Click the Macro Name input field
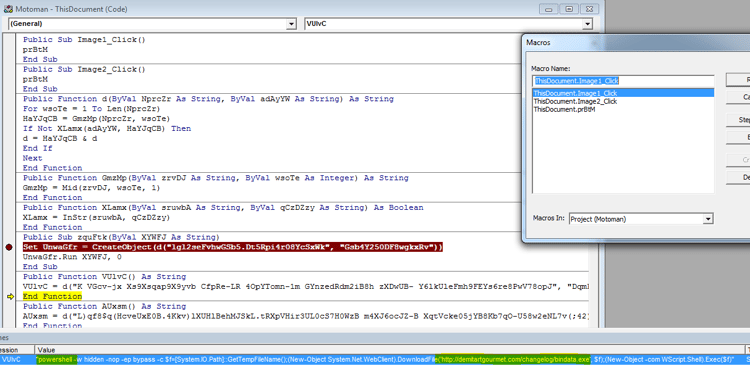Image resolution: width=750 pixels, height=366 pixels. point(623,81)
